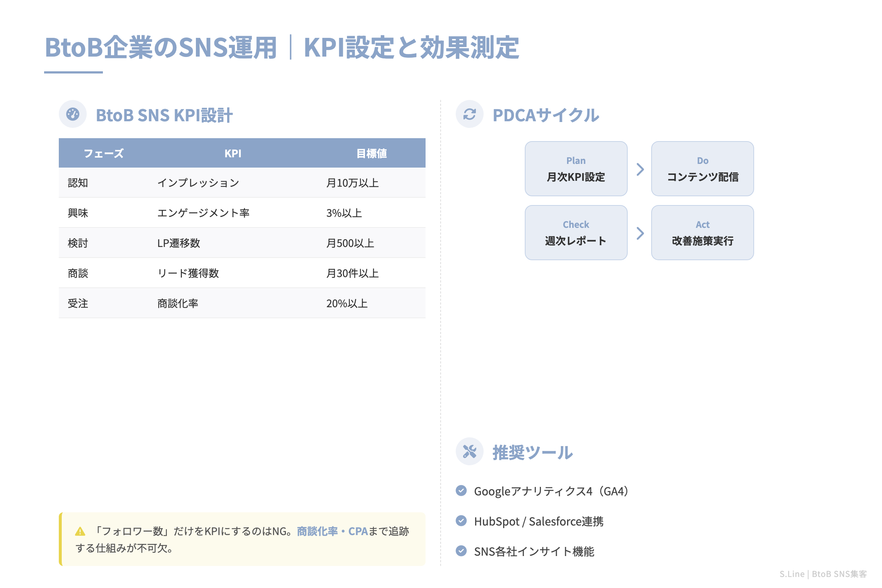Click the wrench icon beside 推奨ツール
Viewport: 882px width, 588px height.
click(470, 452)
